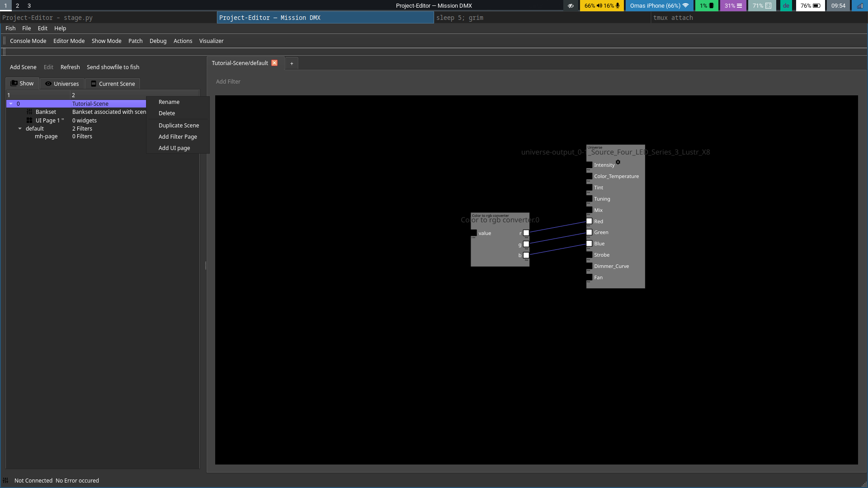Collapse the Tutorial-Scene row 0 arrow
The height and width of the screenshot is (488, 868).
tap(11, 104)
